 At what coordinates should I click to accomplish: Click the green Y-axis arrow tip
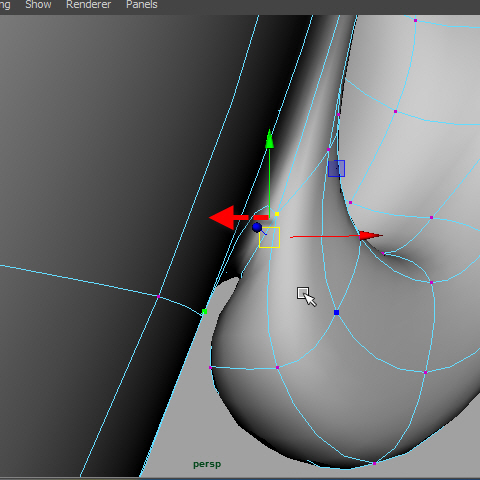coord(269,139)
